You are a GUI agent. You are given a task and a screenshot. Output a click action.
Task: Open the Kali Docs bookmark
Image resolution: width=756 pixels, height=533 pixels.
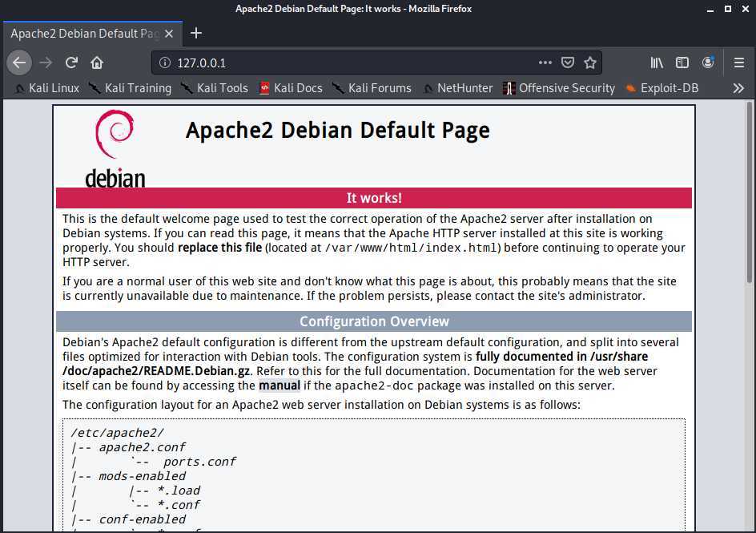click(x=292, y=88)
